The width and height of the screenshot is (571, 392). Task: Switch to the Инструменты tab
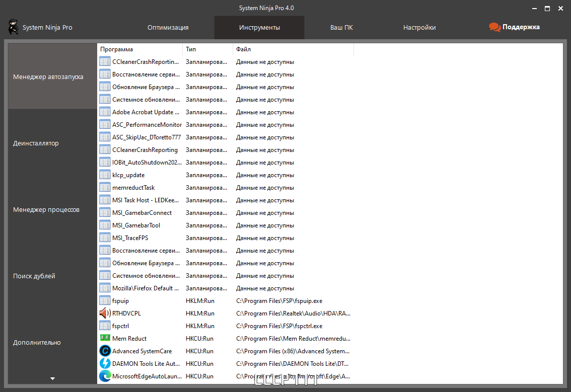pos(259,27)
